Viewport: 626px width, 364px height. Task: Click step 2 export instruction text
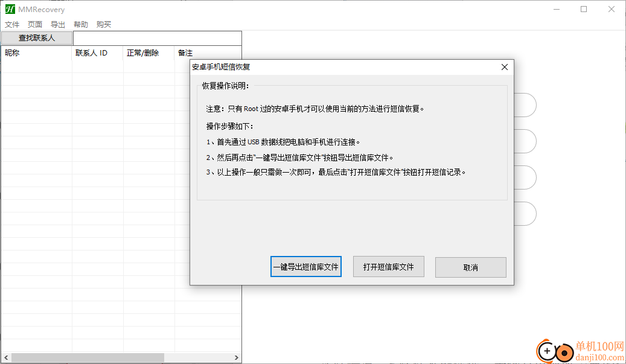coord(300,158)
